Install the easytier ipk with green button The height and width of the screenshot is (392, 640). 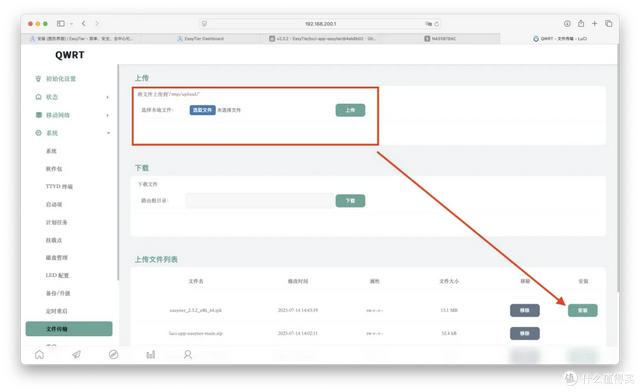point(582,310)
